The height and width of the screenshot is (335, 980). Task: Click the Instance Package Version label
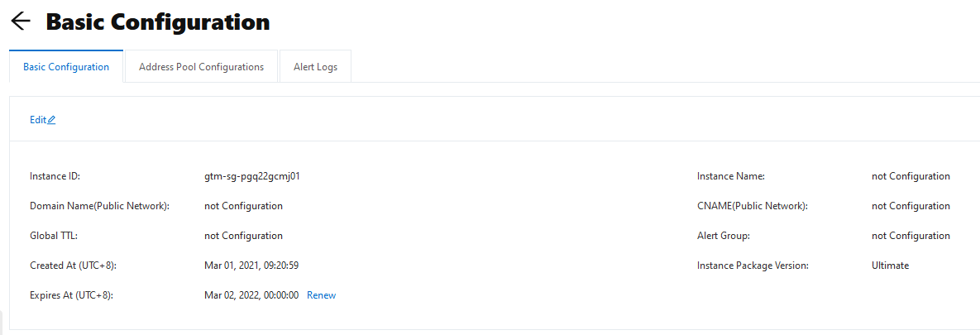pos(753,266)
